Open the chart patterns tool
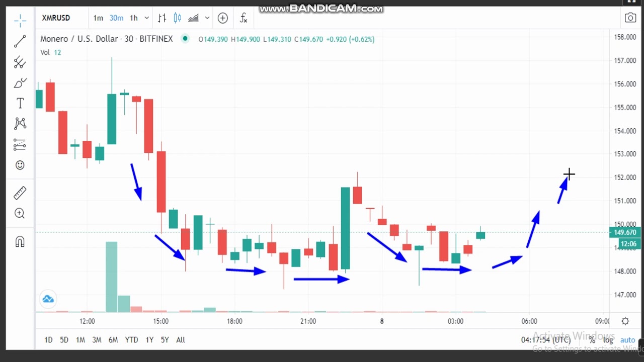 tap(20, 124)
